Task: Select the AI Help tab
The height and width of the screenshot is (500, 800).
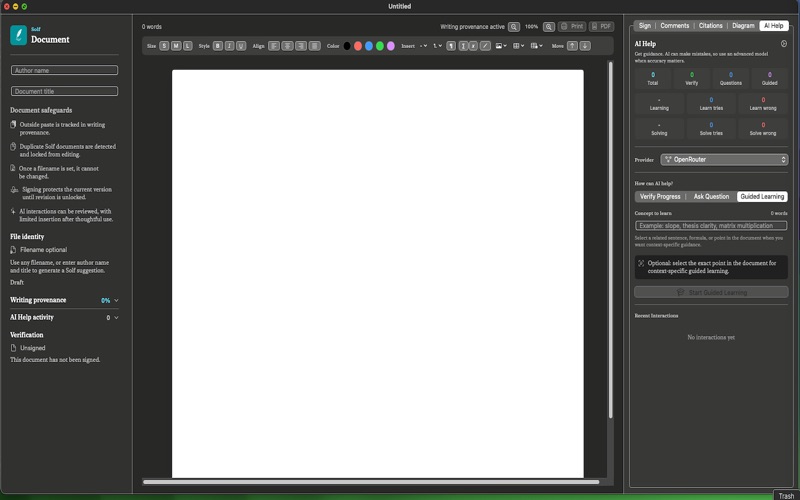Action: pos(773,26)
